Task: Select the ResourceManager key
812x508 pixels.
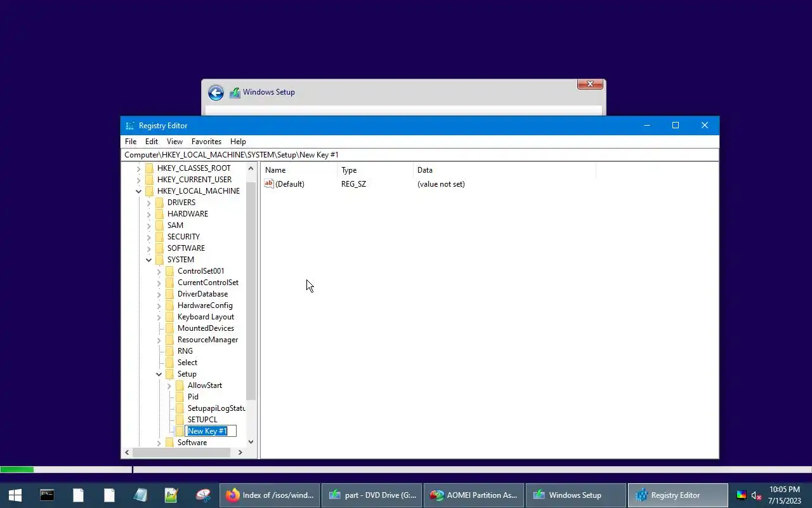Action: [x=207, y=340]
